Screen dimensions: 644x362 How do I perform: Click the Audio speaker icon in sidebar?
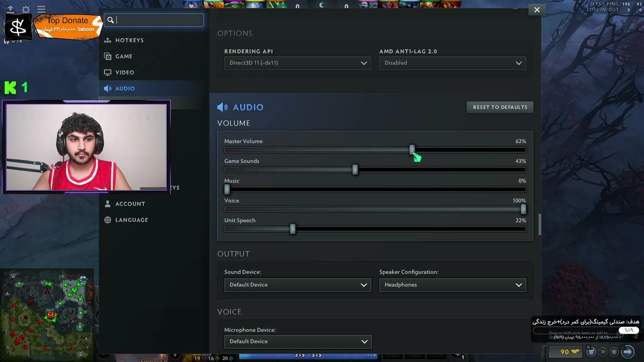108,88
